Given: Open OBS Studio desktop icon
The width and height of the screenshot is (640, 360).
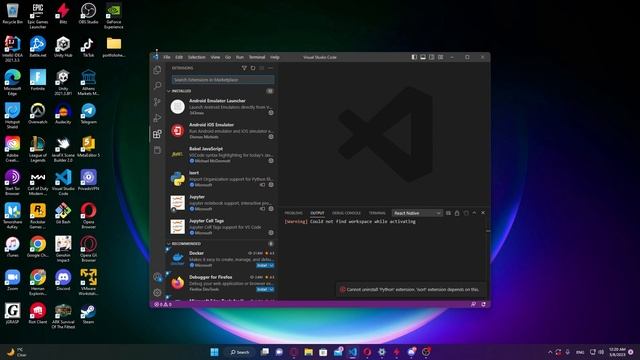Looking at the screenshot, I should pos(89,13).
